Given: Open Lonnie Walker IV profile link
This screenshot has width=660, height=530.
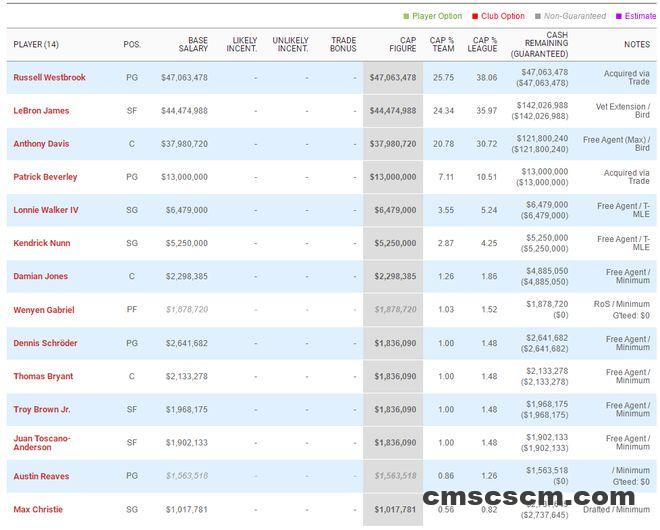Looking at the screenshot, I should tap(46, 210).
